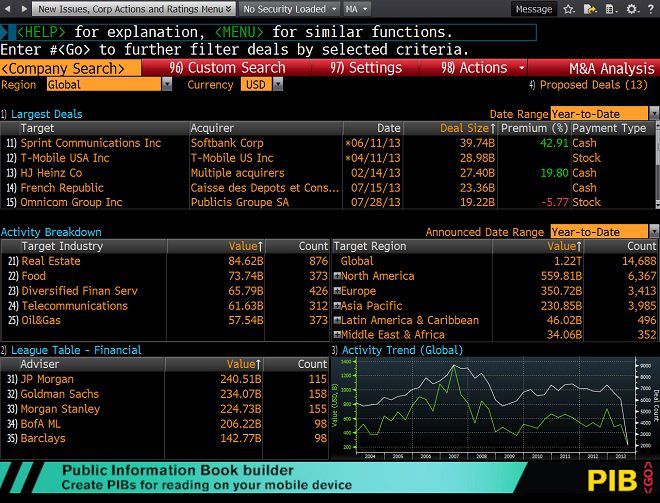Expand the North America region row
The height and width of the screenshot is (503, 660).
tap(337, 276)
